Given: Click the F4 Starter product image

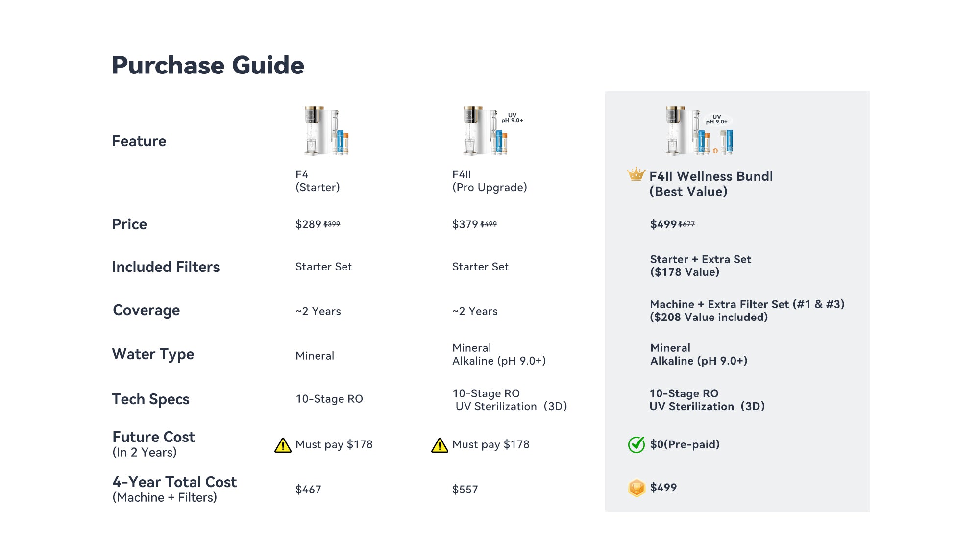Looking at the screenshot, I should [326, 131].
